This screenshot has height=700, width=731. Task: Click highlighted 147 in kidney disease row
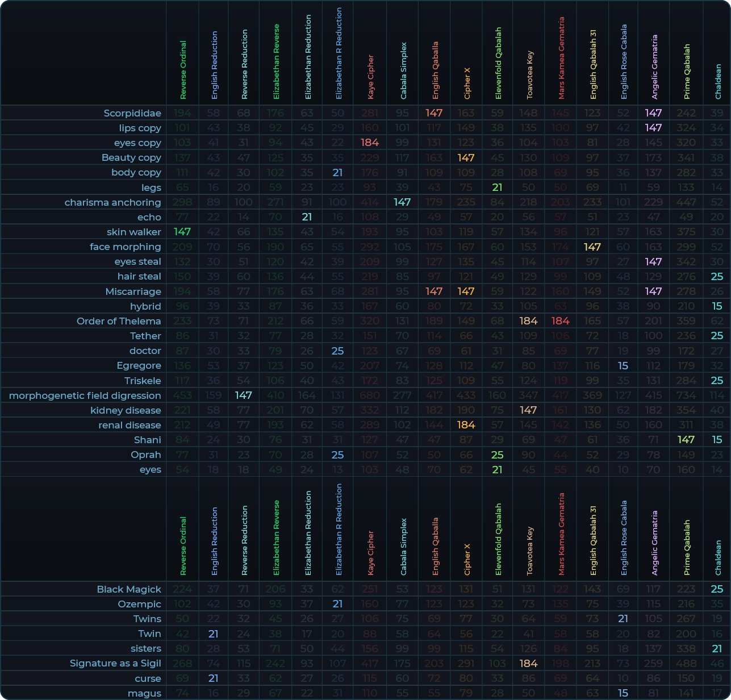(528, 410)
